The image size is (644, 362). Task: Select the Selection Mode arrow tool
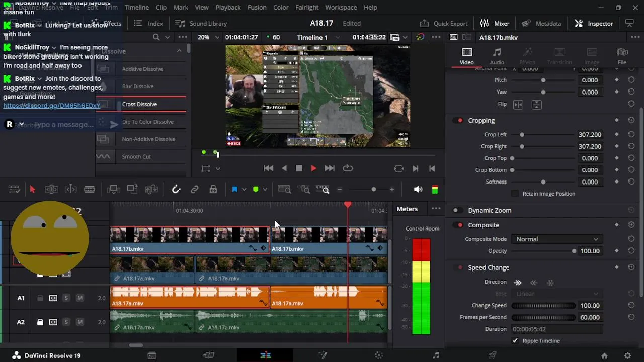coord(33,189)
